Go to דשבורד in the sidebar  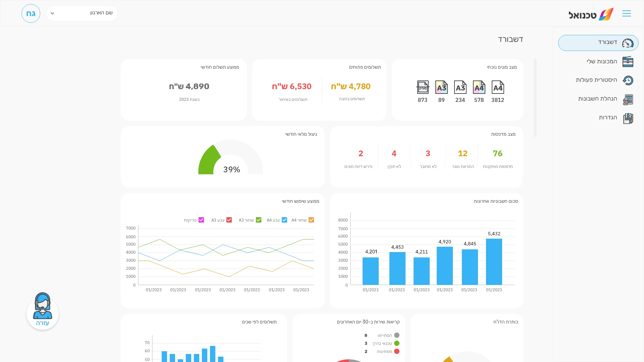point(598,43)
